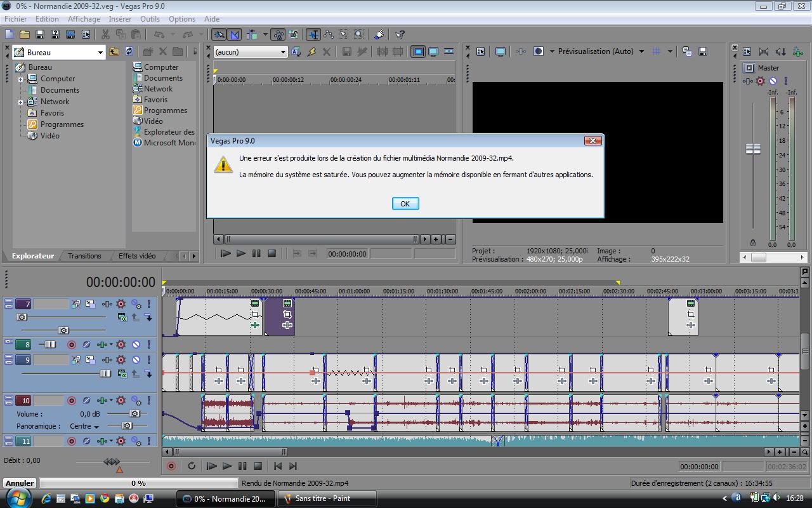Toggle track 7 compositing mode
The width and height of the screenshot is (812, 508).
click(x=122, y=317)
